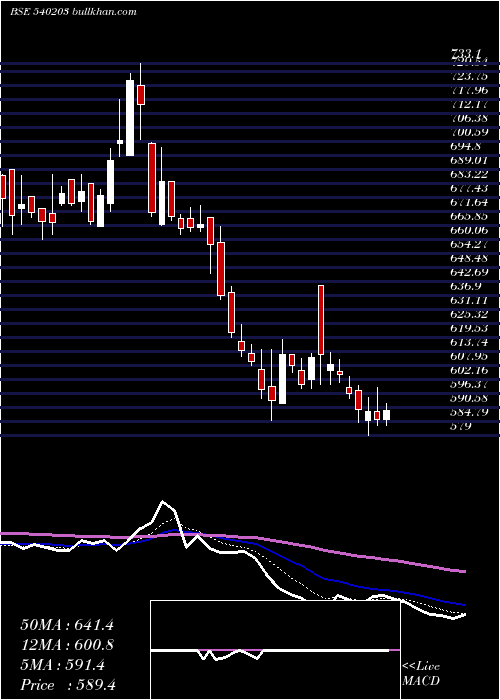500x700 pixels.
Task: Click the 671.64 price label
Action: tap(469, 202)
